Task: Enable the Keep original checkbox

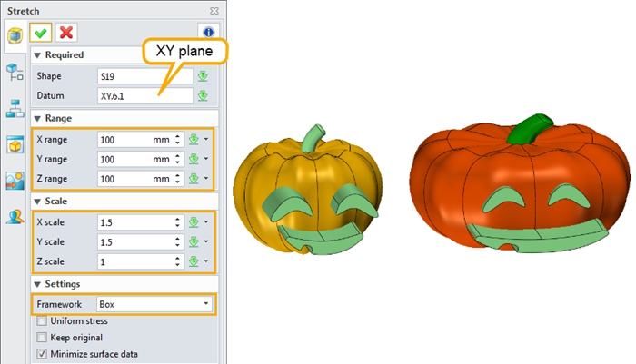Action: (x=42, y=338)
